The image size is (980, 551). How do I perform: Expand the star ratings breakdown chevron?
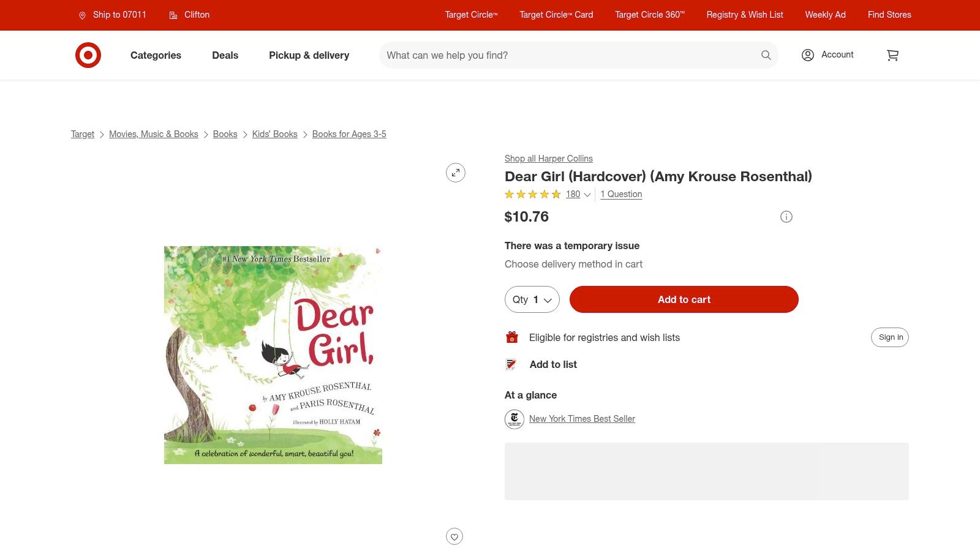[587, 195]
